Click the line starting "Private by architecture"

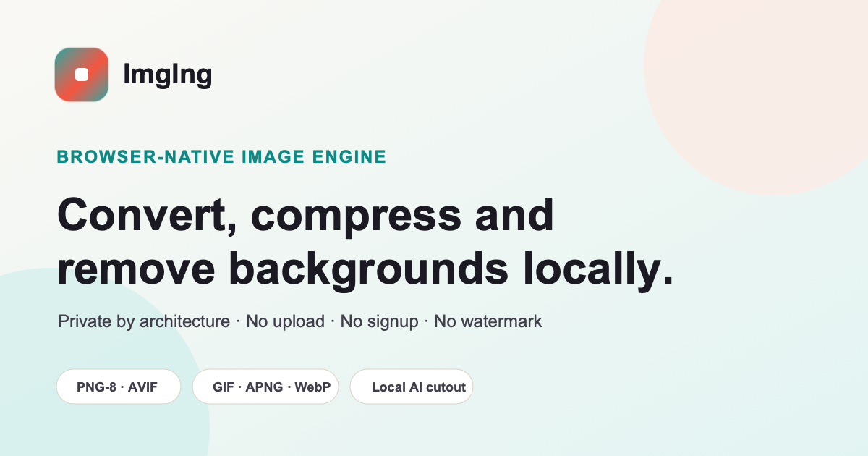[x=299, y=321]
